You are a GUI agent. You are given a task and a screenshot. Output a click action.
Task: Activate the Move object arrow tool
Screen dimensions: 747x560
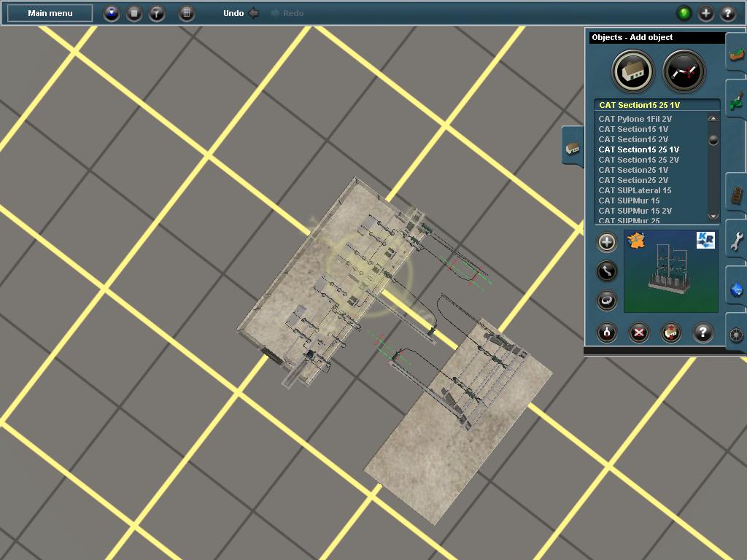click(x=606, y=271)
